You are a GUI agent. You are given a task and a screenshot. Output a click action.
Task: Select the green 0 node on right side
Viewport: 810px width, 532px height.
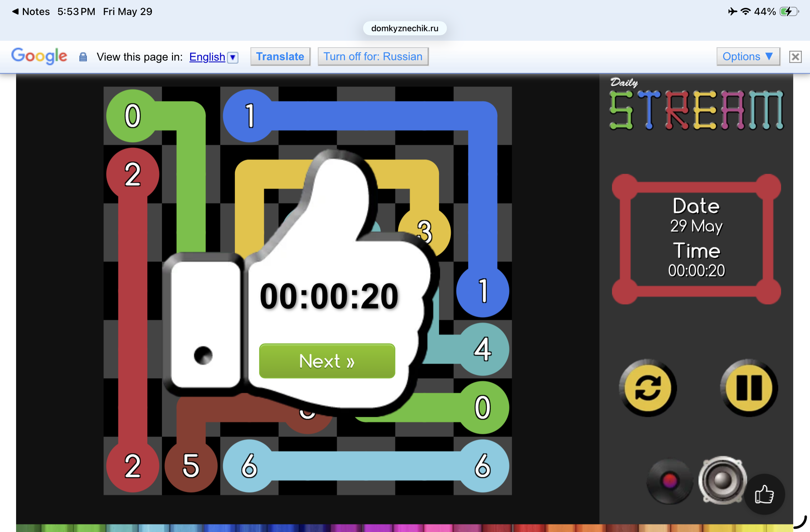[x=483, y=408]
